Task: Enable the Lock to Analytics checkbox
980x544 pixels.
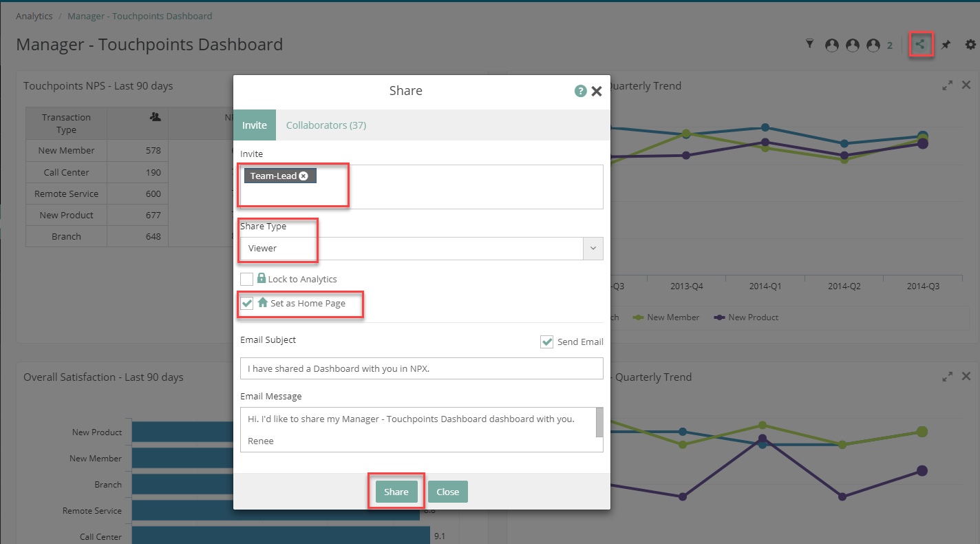Action: coord(246,279)
